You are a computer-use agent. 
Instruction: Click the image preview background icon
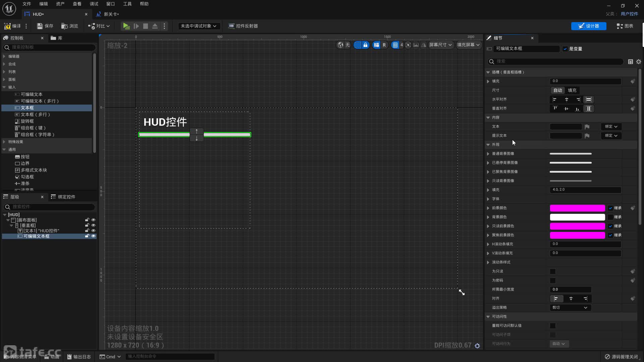click(x=416, y=45)
